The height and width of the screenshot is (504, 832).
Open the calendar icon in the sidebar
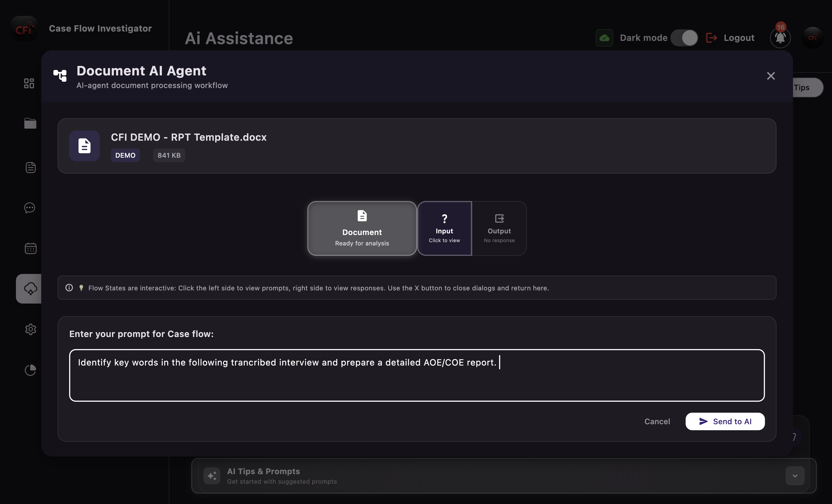(30, 249)
